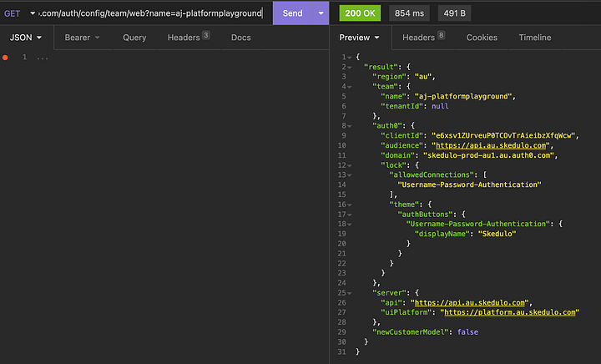
Task: Click line number 31 in response gutter
Action: click(341, 351)
